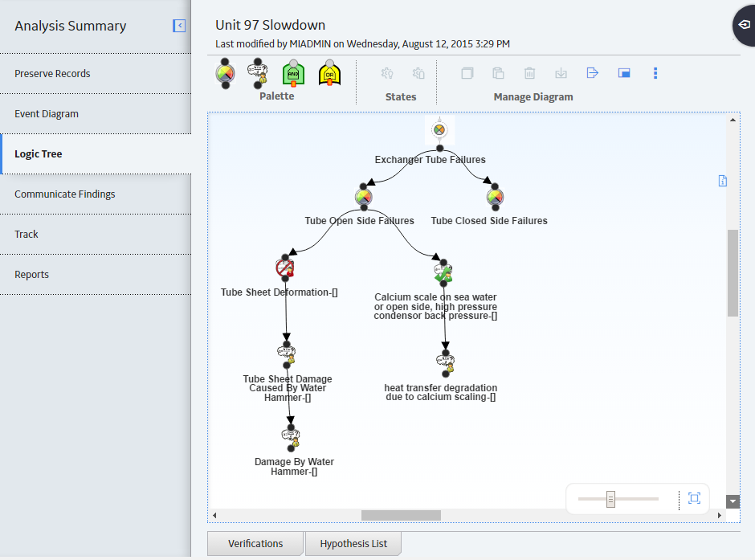
Task: Select the Tube Closed Side Failures node
Action: click(x=495, y=197)
